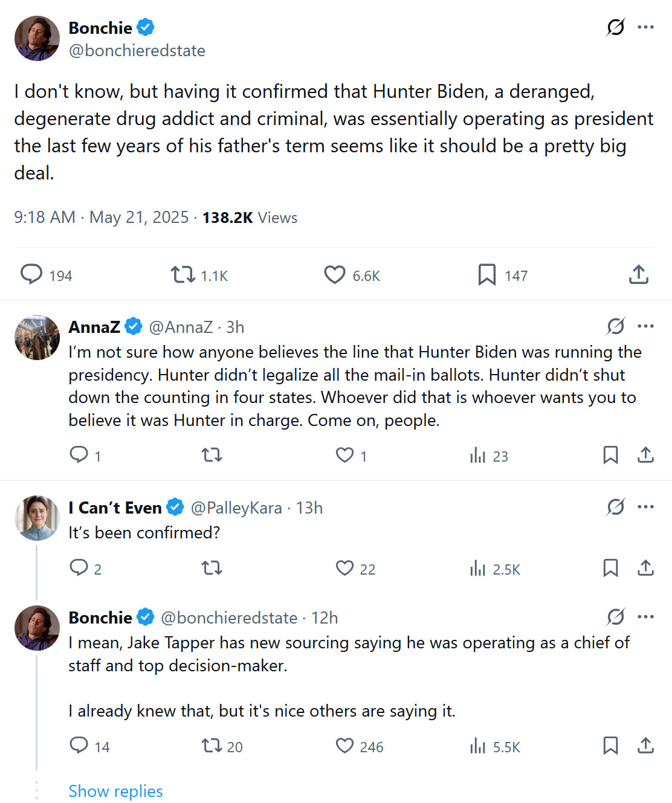Bookmark AnnaZ's reply

pos(610,455)
